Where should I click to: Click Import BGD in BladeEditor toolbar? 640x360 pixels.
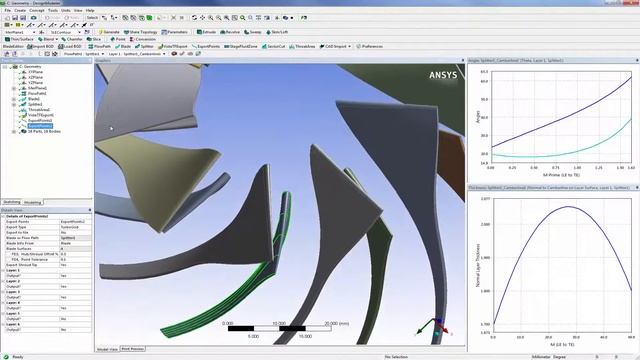tap(40, 47)
